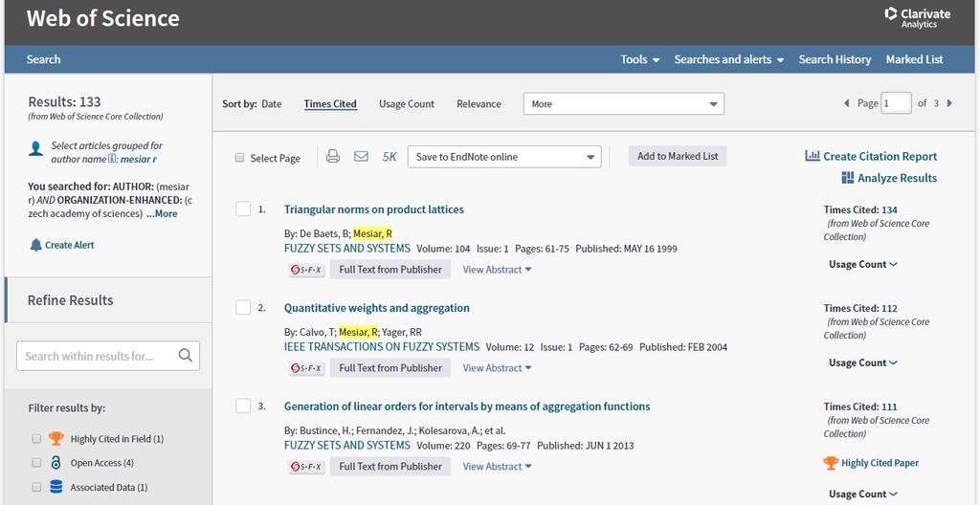Click the bell icon beside Create Alert

pos(36,245)
